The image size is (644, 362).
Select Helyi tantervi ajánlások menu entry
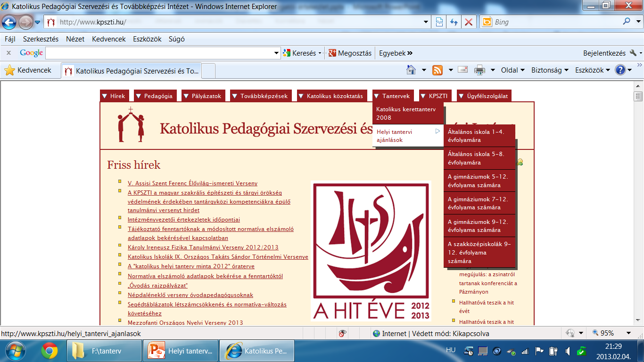point(408,135)
